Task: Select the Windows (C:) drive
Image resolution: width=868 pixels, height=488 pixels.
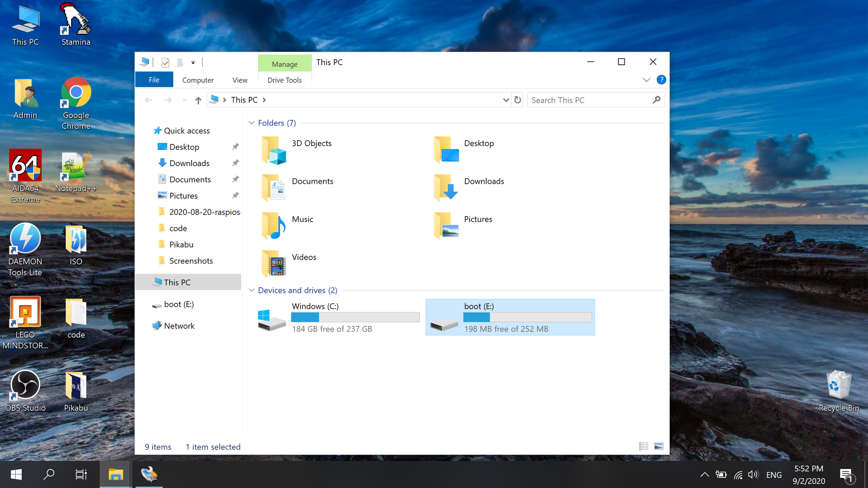Action: coord(338,317)
